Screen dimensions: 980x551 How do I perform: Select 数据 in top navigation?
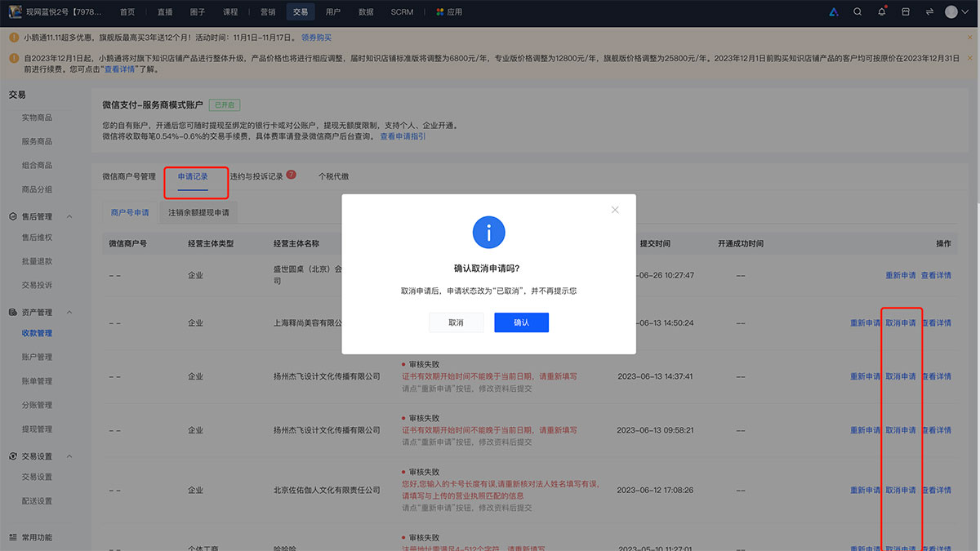pyautogui.click(x=366, y=12)
